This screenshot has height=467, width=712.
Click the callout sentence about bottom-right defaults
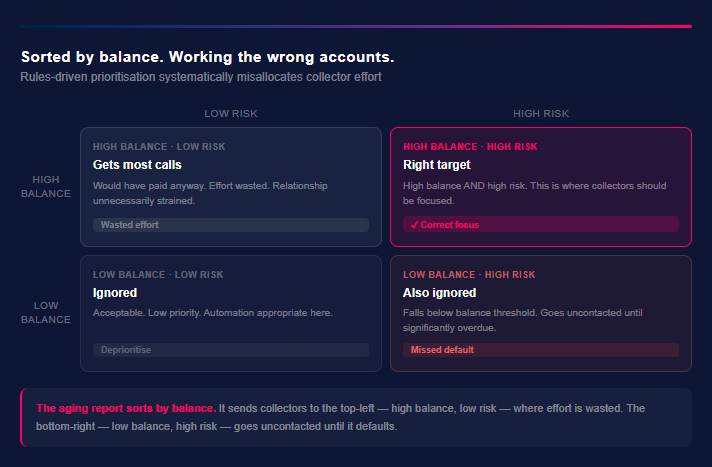(341, 417)
